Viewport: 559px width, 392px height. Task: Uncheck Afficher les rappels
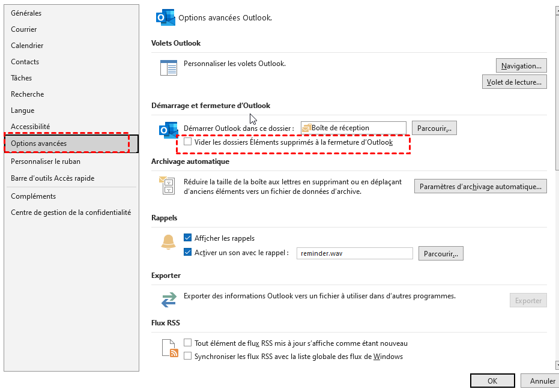coord(187,237)
